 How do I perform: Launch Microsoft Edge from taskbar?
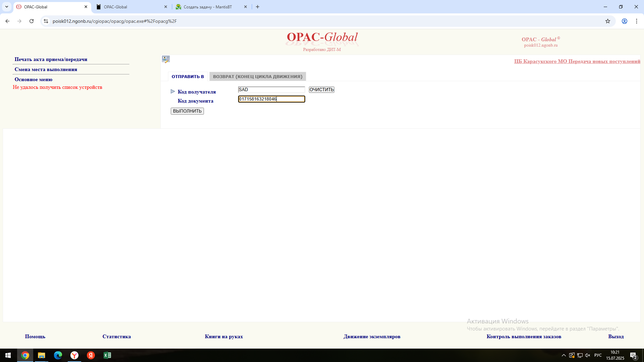pyautogui.click(x=58, y=355)
